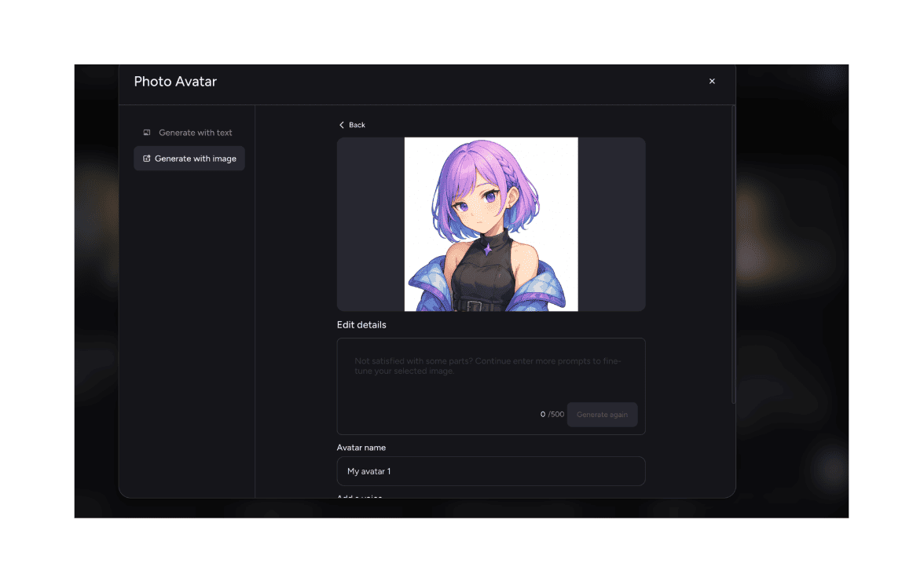Click the Edit details heading

point(361,325)
